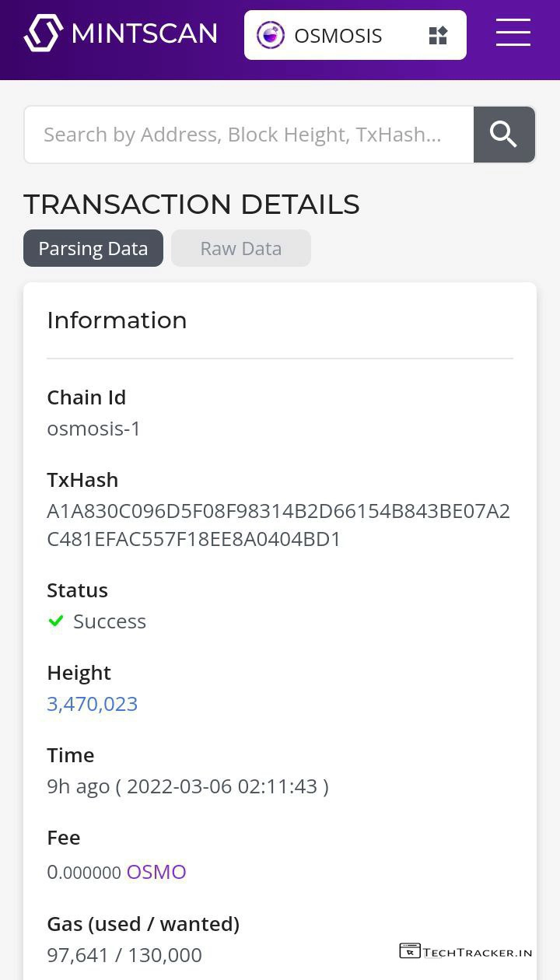Viewport: 560px width, 980px height.
Task: Click the TechTracker watermark browser icon
Action: click(410, 951)
